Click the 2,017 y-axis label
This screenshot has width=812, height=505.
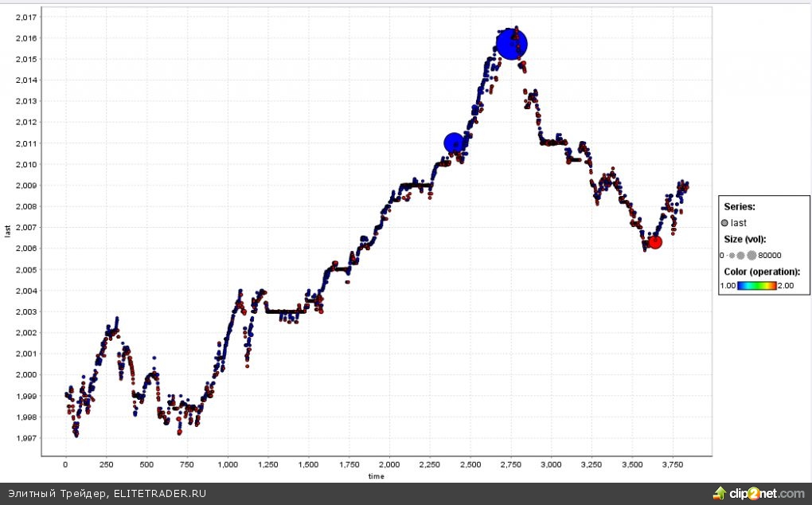pyautogui.click(x=26, y=17)
